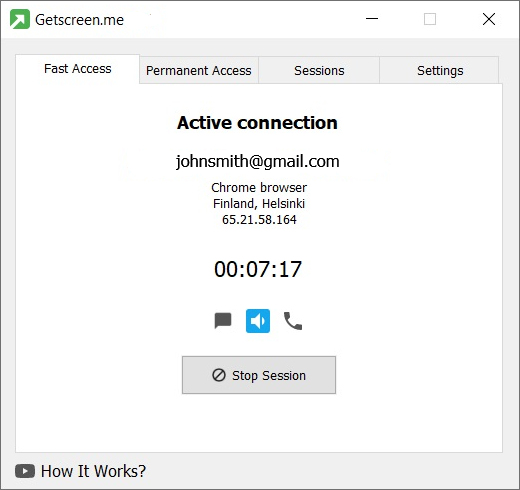Toggle the blue speaker sound icon
Viewport: 520px width, 490px height.
pos(258,321)
